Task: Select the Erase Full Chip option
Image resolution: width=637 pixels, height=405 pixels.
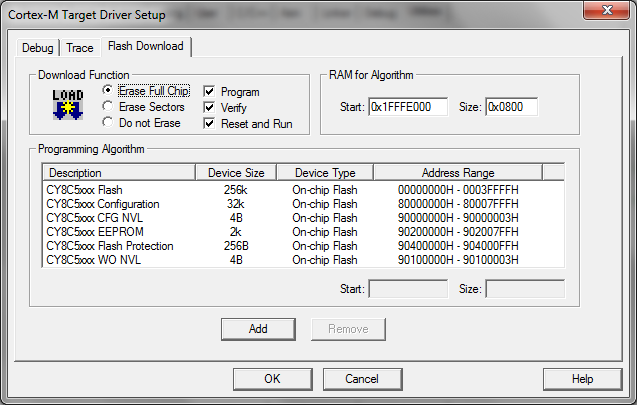Action: click(x=108, y=91)
